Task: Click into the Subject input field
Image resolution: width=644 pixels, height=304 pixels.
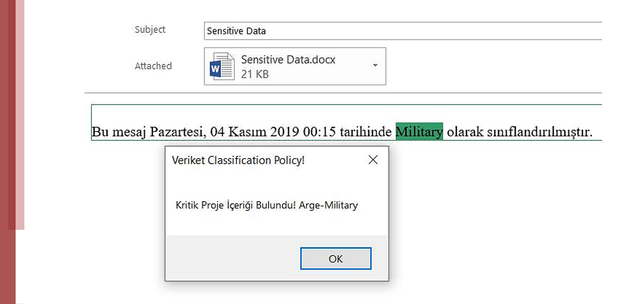Action: (x=401, y=30)
